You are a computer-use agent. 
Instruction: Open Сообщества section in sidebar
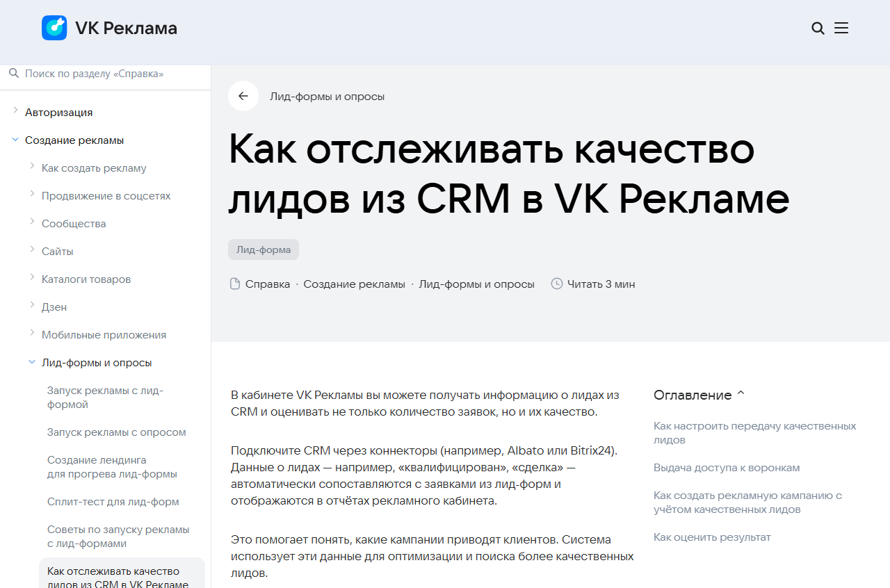[x=74, y=223]
